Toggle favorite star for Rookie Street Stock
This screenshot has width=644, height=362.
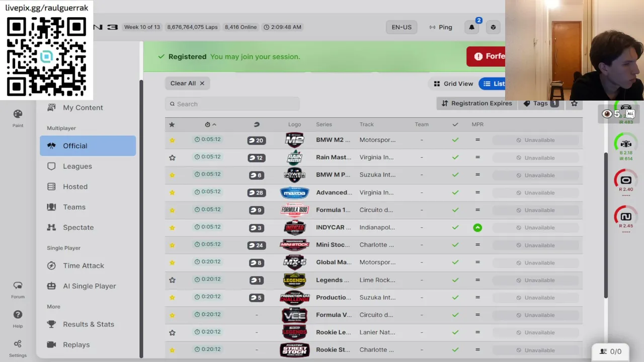[x=172, y=350]
